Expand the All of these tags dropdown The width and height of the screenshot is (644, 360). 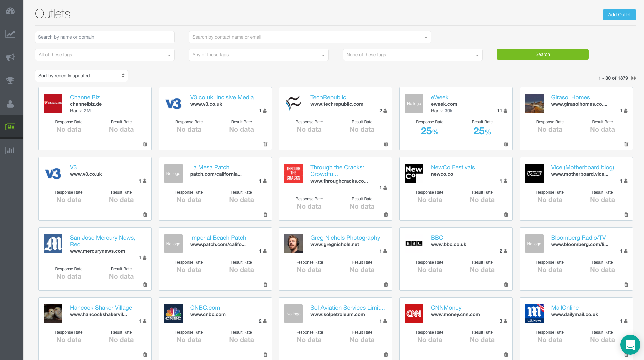pyautogui.click(x=105, y=55)
